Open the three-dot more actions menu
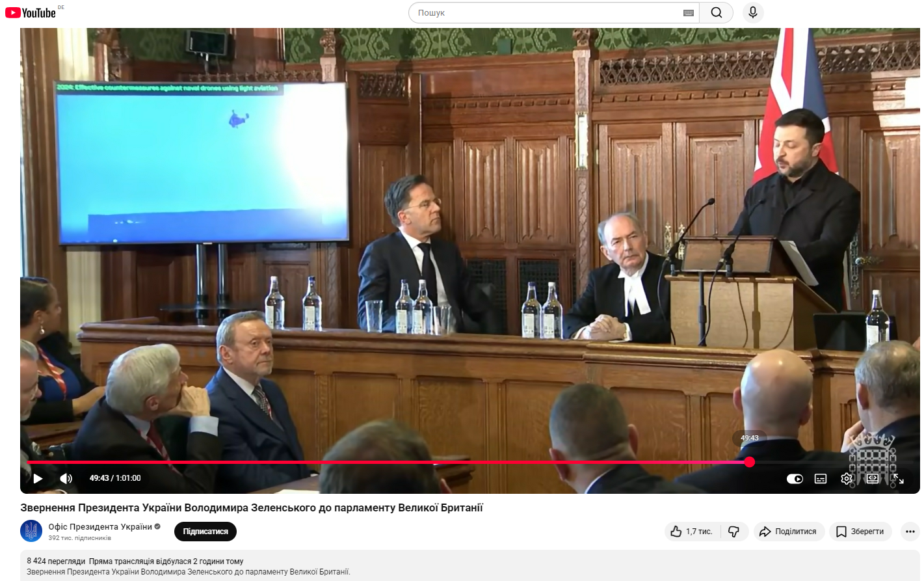The height and width of the screenshot is (581, 924). (910, 532)
